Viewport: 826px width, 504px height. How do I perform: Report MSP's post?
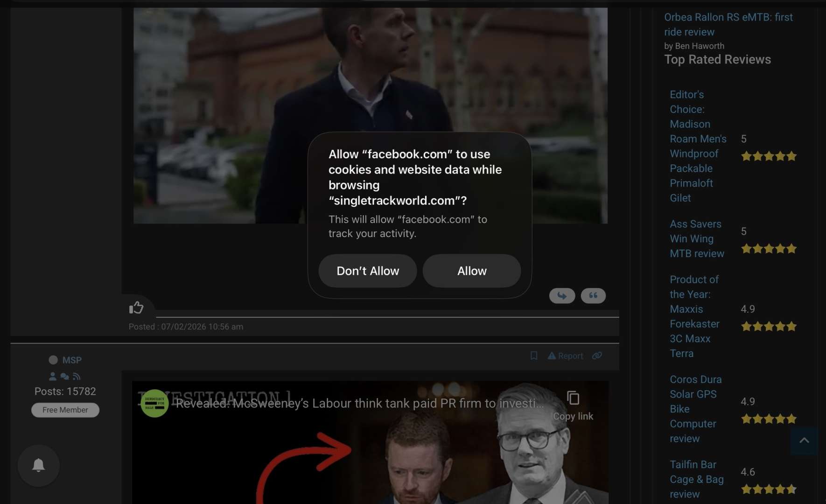(566, 356)
